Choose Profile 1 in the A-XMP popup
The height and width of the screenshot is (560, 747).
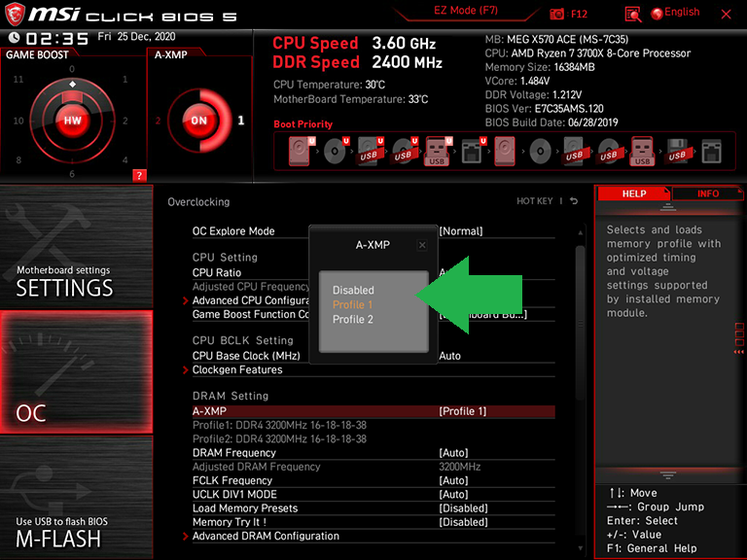352,304
